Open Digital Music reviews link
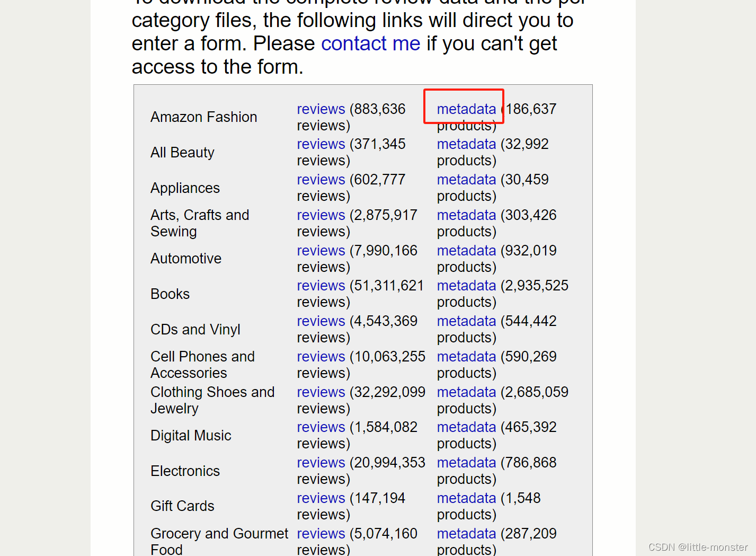Screen dimensions: 756x556 [x=321, y=427]
